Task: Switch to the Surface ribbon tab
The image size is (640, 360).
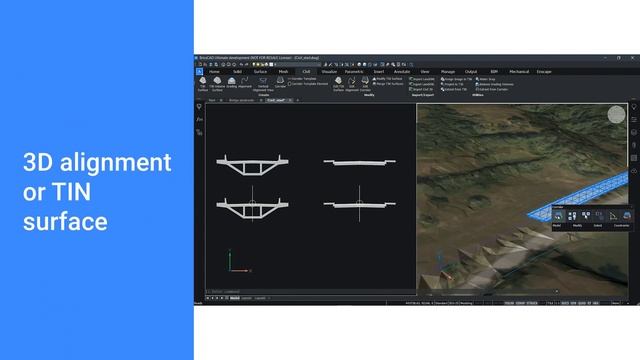Action: [x=260, y=71]
